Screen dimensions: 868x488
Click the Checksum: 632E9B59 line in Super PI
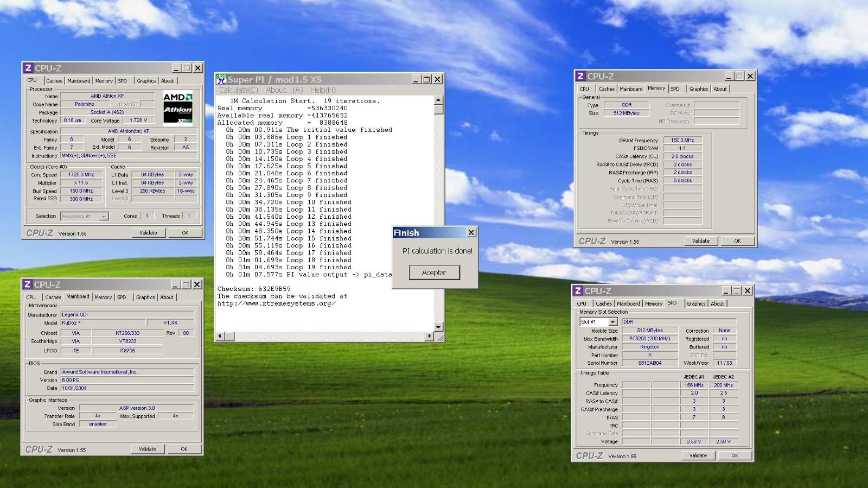(x=254, y=289)
